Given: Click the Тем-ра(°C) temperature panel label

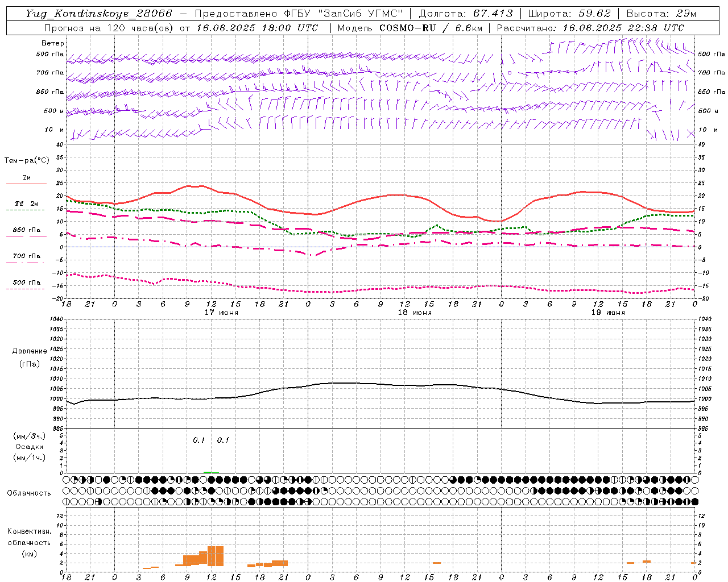Looking at the screenshot, I should pyautogui.click(x=27, y=161).
